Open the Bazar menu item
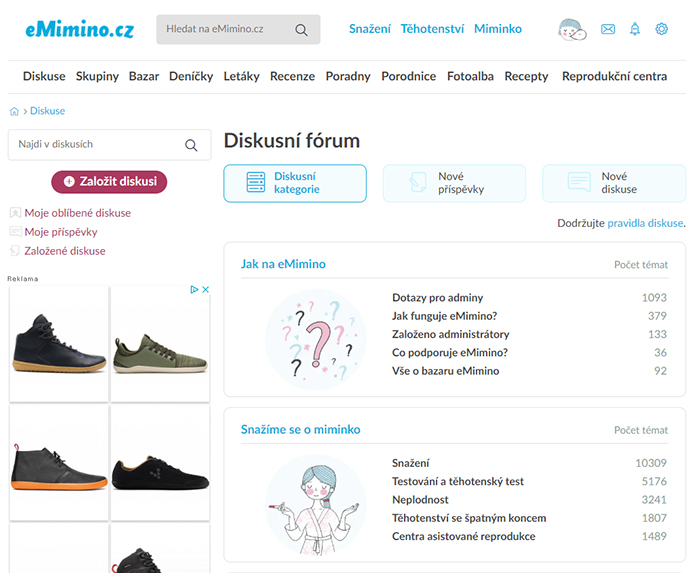This screenshot has width=694, height=573. 144,76
